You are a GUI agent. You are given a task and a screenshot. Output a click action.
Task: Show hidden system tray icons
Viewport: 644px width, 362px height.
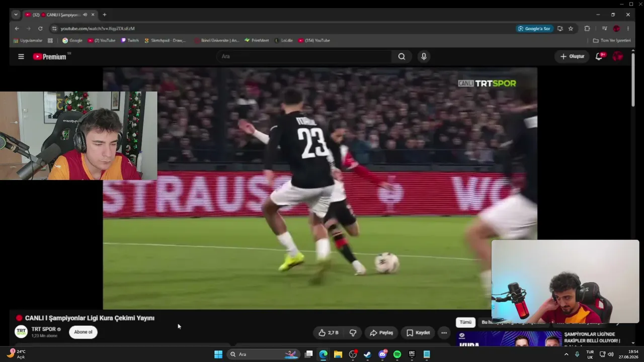[566, 354]
